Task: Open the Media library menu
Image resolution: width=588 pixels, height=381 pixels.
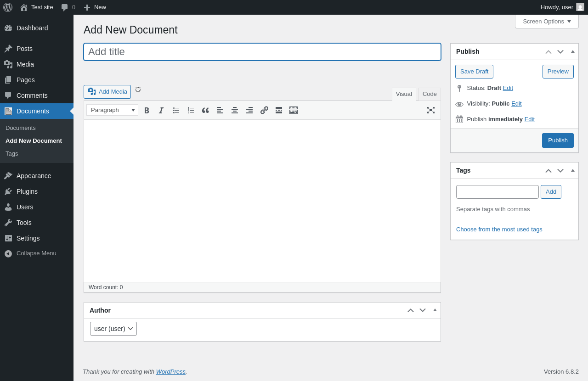Action: pos(37,64)
